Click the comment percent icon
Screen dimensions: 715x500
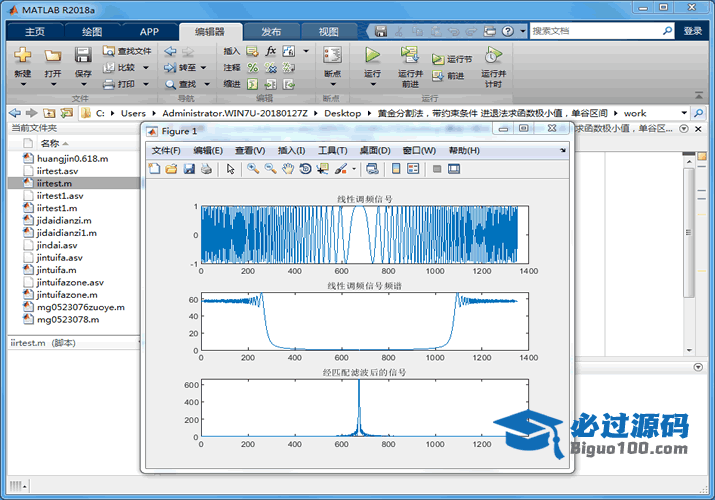[253, 68]
